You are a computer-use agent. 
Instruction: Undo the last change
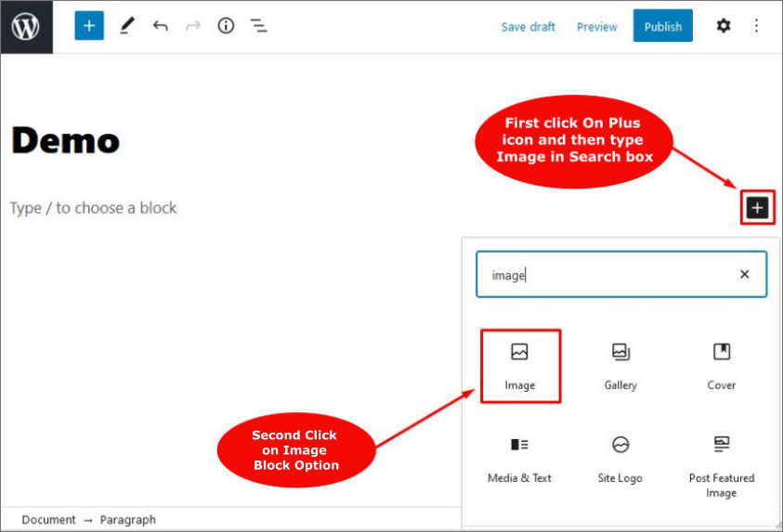pyautogui.click(x=161, y=26)
